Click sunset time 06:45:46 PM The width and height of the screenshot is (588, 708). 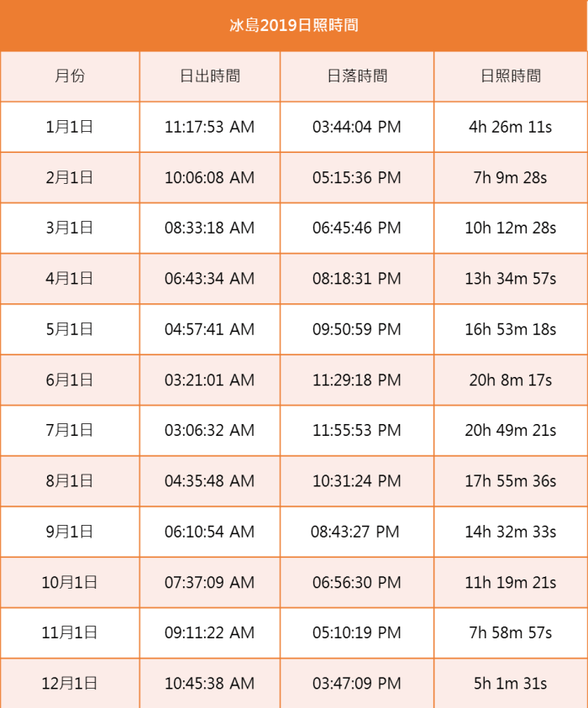tap(357, 228)
